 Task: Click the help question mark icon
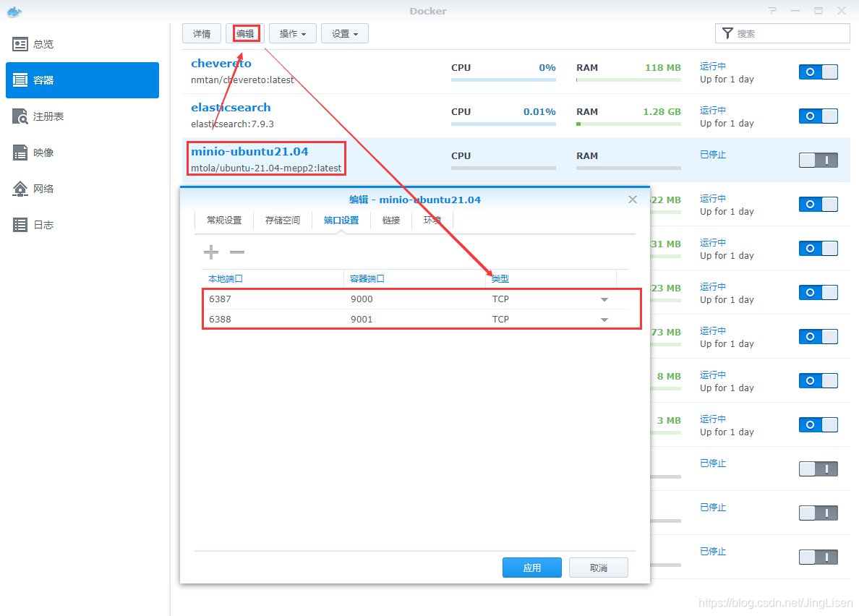(x=772, y=11)
